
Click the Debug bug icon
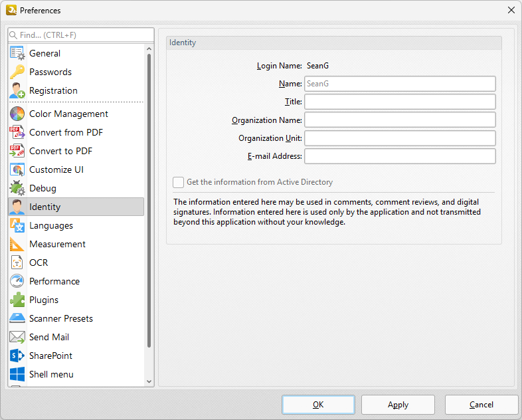click(x=17, y=188)
